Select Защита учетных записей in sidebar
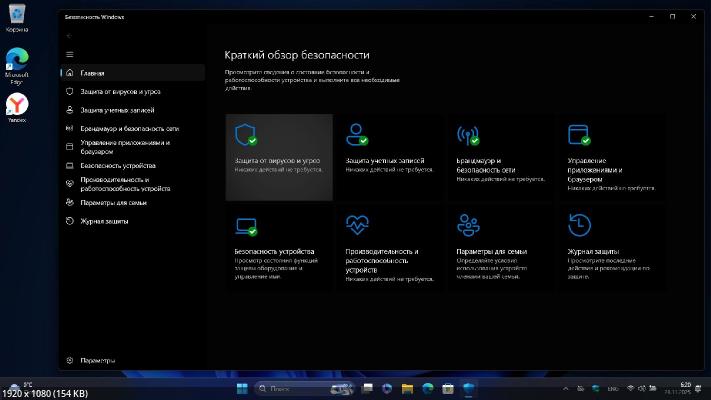This screenshot has height=400, width=711. [x=118, y=110]
